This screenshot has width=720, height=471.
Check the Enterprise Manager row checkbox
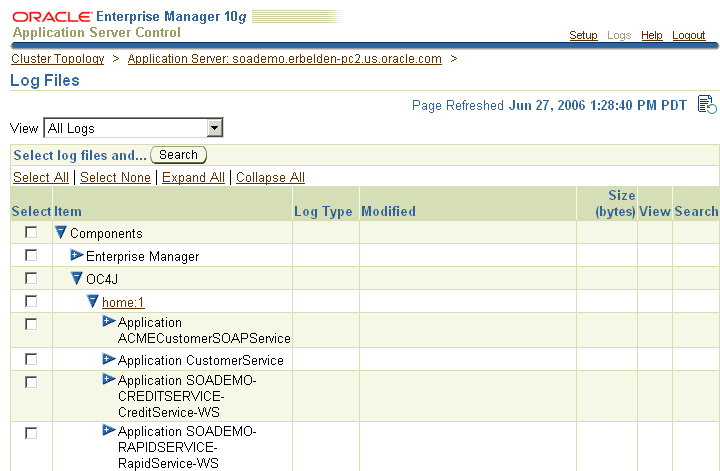(31, 255)
